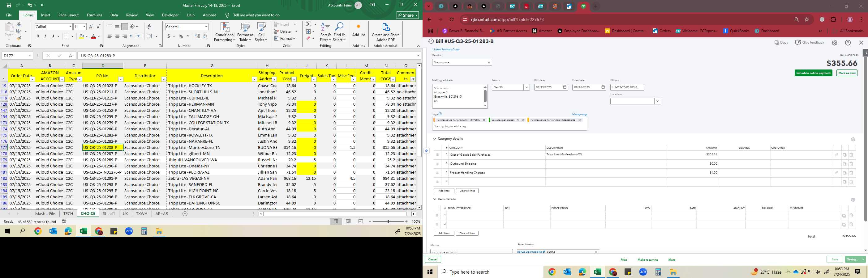Switch to the AP=AR sheet tab
Screen dimensions: 868x278
(162, 214)
